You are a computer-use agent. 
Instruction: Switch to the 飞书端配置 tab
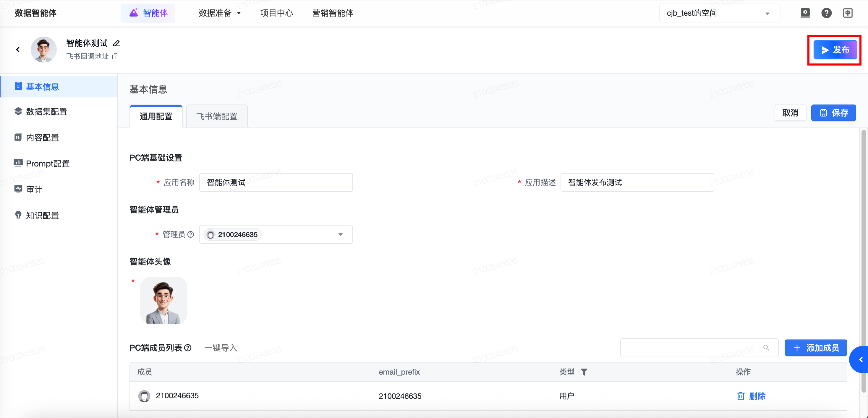coord(217,116)
